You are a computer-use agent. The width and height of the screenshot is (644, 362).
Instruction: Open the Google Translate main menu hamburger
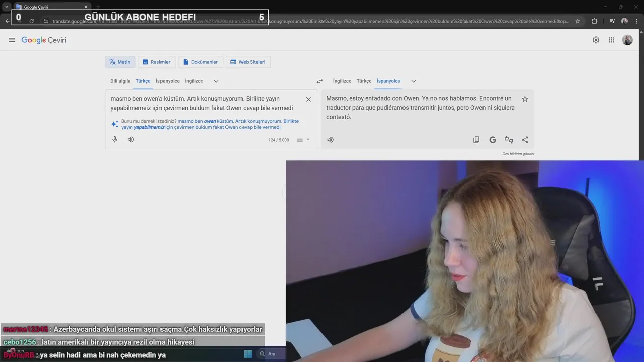coord(12,40)
